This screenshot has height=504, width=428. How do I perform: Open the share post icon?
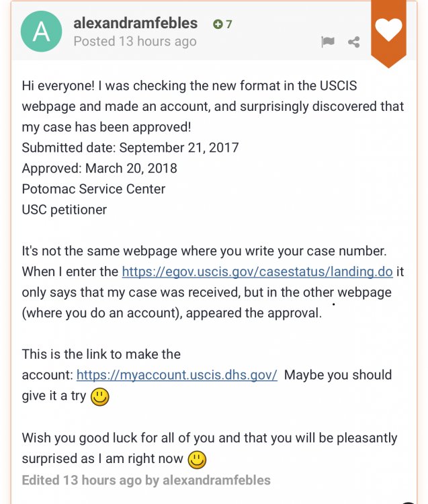[354, 42]
